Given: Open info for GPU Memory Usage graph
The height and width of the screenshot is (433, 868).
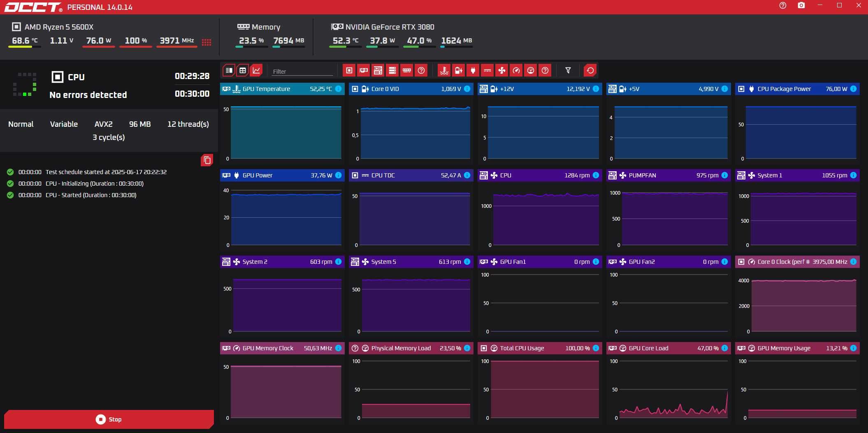Looking at the screenshot, I should [853, 348].
